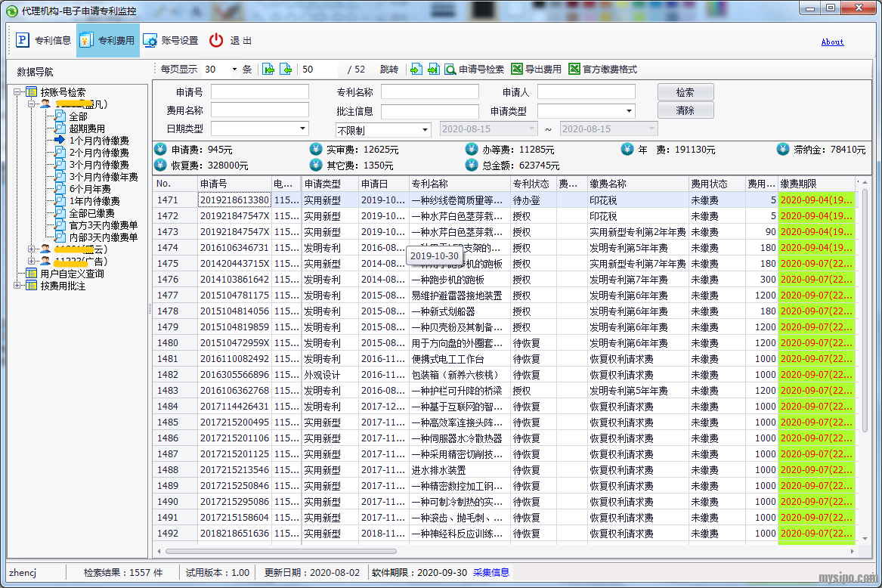Click the previous page arrow icon
882x588 pixels.
click(x=286, y=70)
